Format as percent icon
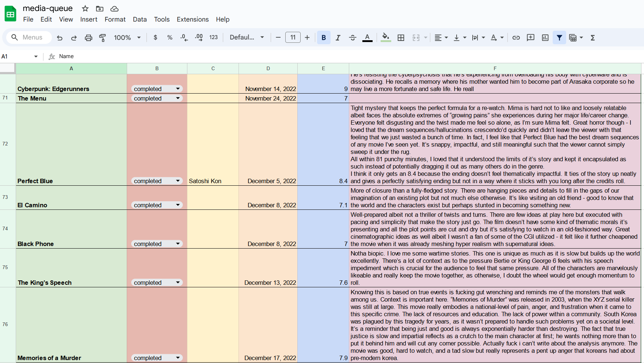The height and width of the screenshot is (363, 644). [169, 37]
